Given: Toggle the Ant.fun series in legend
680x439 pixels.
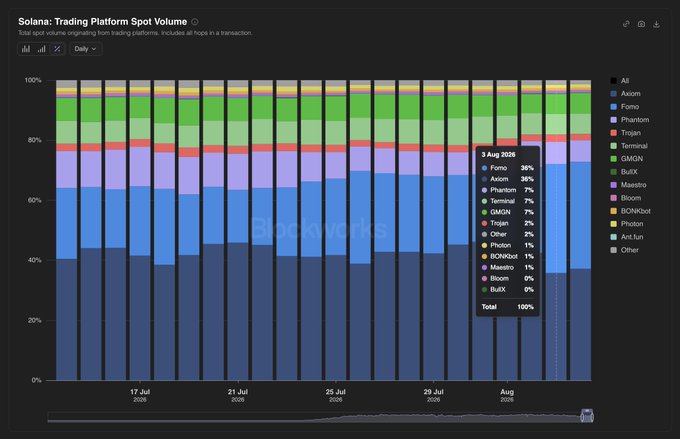Looking at the screenshot, I should 627,237.
